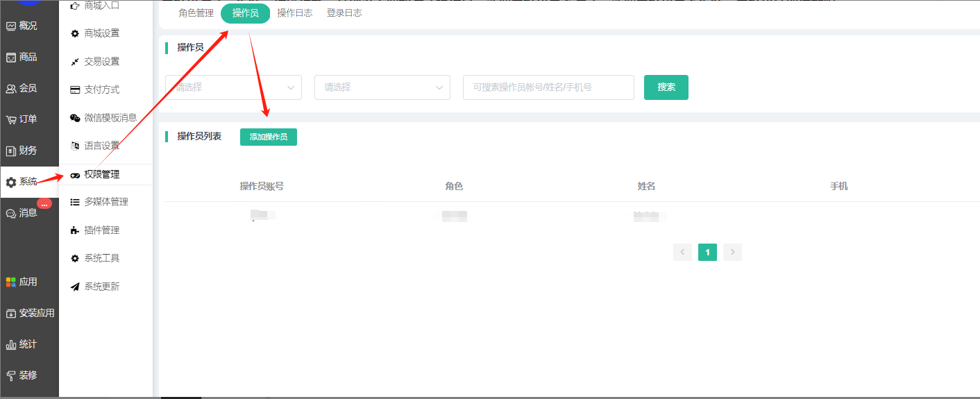980x399 pixels.
Task: Click the 搜索 search button
Action: (666, 87)
